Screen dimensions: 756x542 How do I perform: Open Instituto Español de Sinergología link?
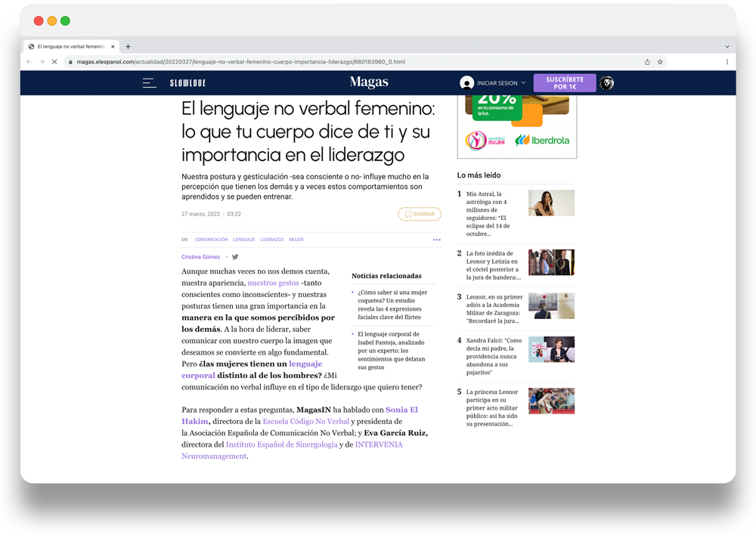[281, 444]
